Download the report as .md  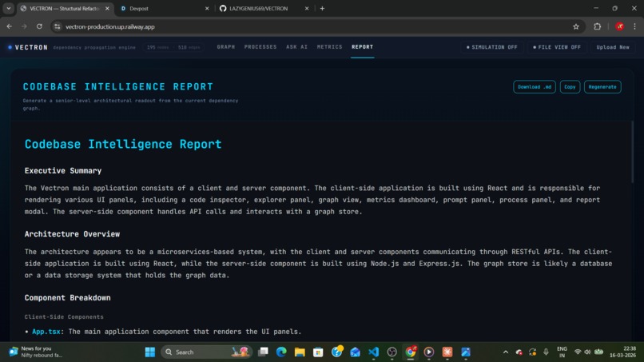535,86
